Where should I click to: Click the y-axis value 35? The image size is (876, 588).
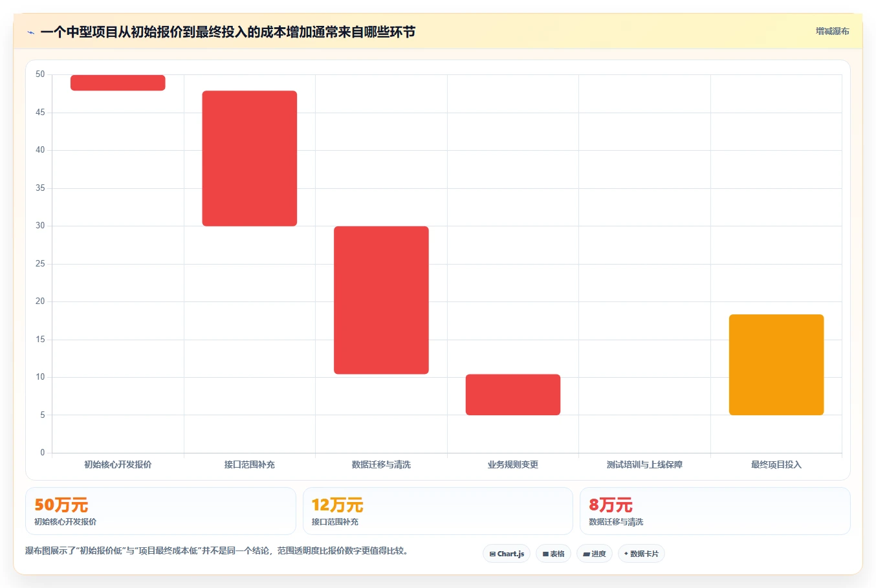[40, 188]
